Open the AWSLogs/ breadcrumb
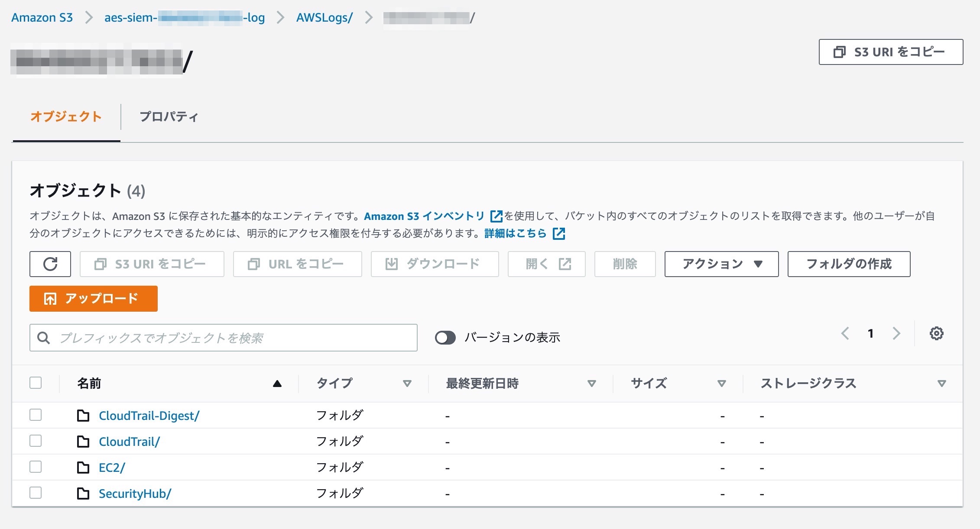980x529 pixels. [x=325, y=17]
